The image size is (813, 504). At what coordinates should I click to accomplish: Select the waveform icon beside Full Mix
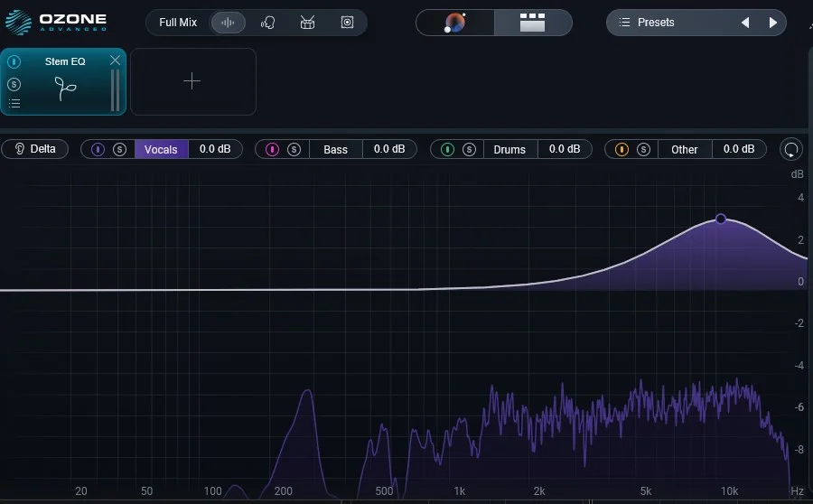tap(228, 23)
